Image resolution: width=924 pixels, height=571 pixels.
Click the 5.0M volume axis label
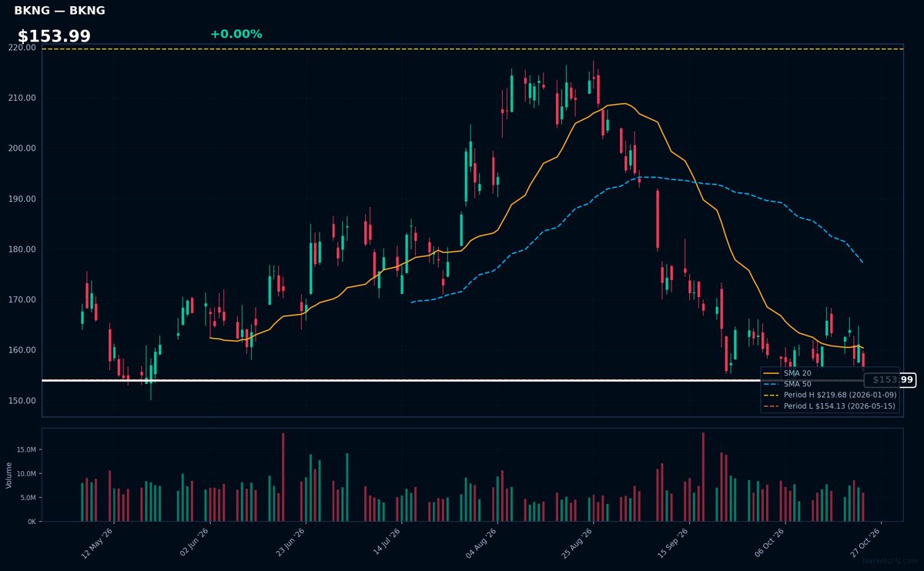[x=28, y=497]
